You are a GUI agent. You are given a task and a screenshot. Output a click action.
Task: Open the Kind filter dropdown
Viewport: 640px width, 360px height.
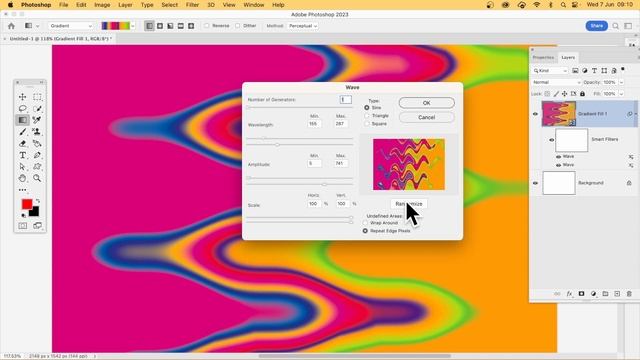[x=550, y=71]
